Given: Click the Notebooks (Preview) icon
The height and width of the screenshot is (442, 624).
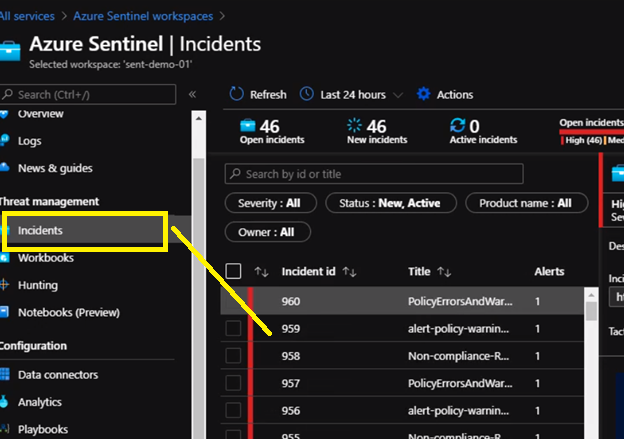Looking at the screenshot, I should click(x=4, y=312).
